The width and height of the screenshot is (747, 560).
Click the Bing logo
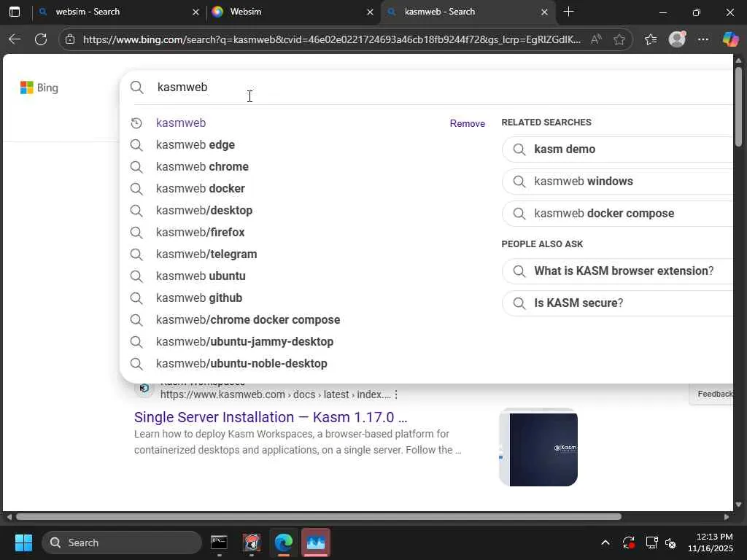39,87
